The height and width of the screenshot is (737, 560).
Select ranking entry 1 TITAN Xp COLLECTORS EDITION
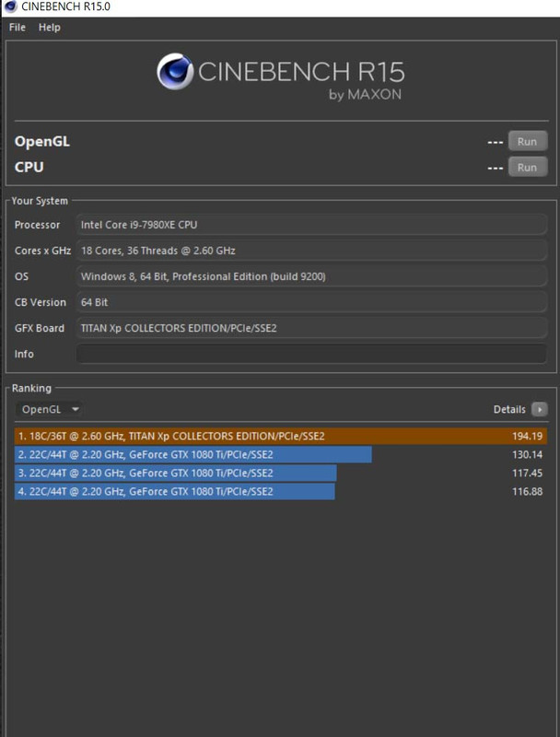[281, 436]
